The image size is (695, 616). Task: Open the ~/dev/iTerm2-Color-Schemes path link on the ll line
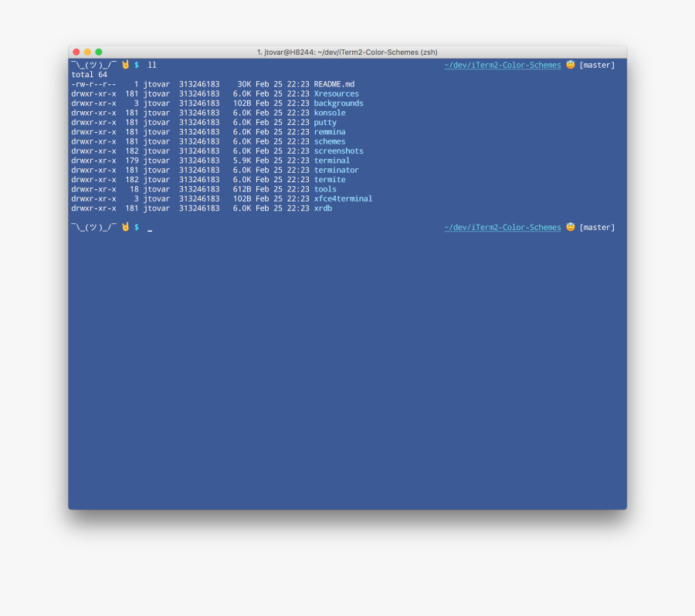pyautogui.click(x=502, y=65)
